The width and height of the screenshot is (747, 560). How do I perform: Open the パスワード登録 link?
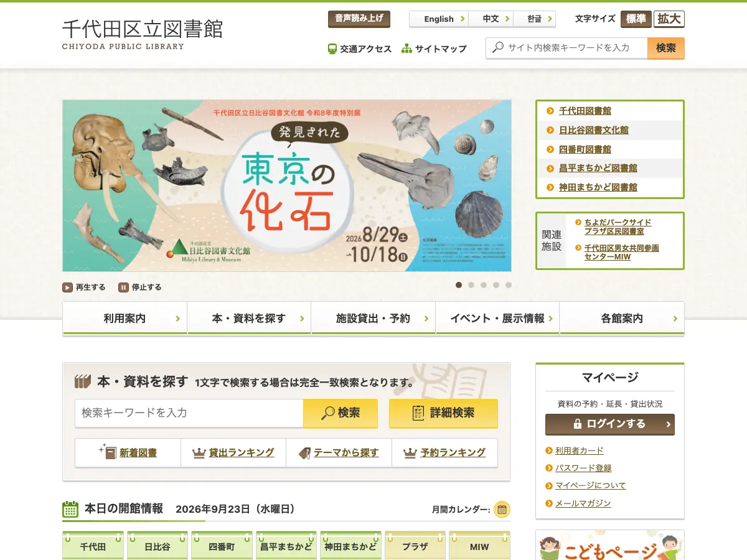point(583,468)
